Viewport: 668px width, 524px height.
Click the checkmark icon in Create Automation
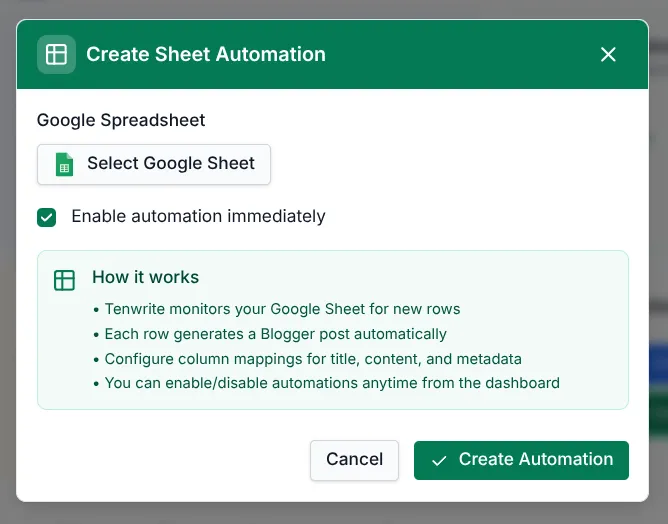(439, 461)
